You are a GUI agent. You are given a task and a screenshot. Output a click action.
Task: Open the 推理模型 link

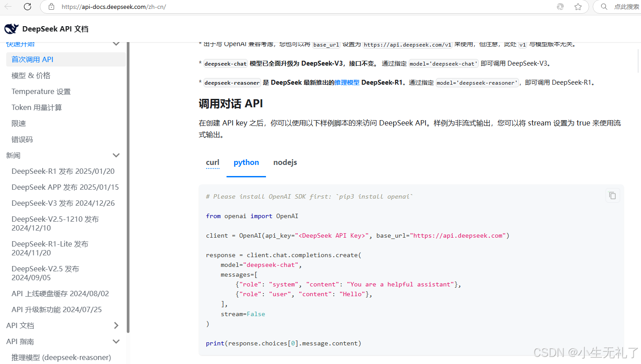[346, 82]
